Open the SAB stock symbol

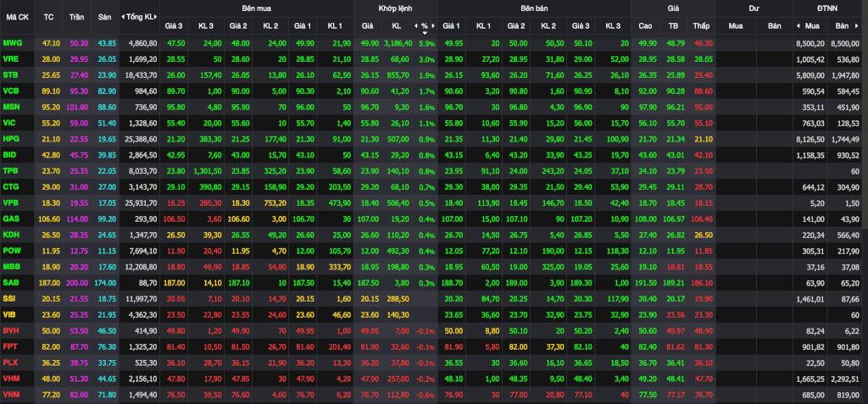(10, 283)
